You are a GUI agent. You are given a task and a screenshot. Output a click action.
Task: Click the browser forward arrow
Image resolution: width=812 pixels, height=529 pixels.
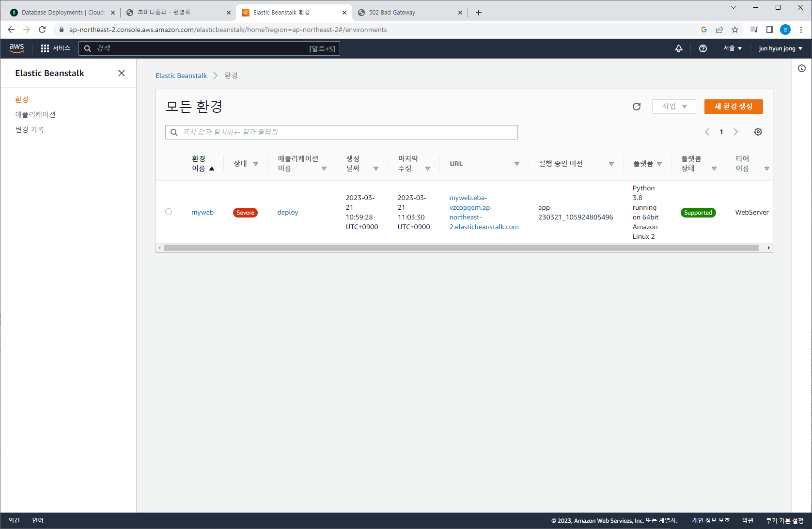click(27, 30)
